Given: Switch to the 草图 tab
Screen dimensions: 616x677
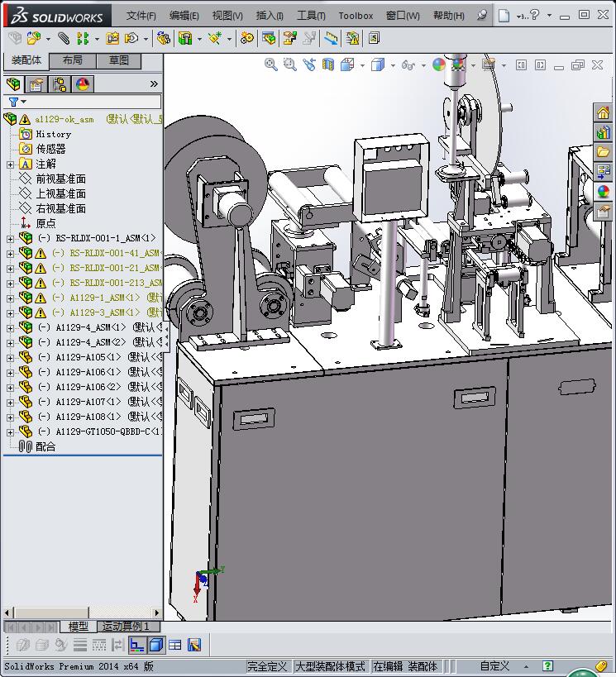Looking at the screenshot, I should 119,60.
